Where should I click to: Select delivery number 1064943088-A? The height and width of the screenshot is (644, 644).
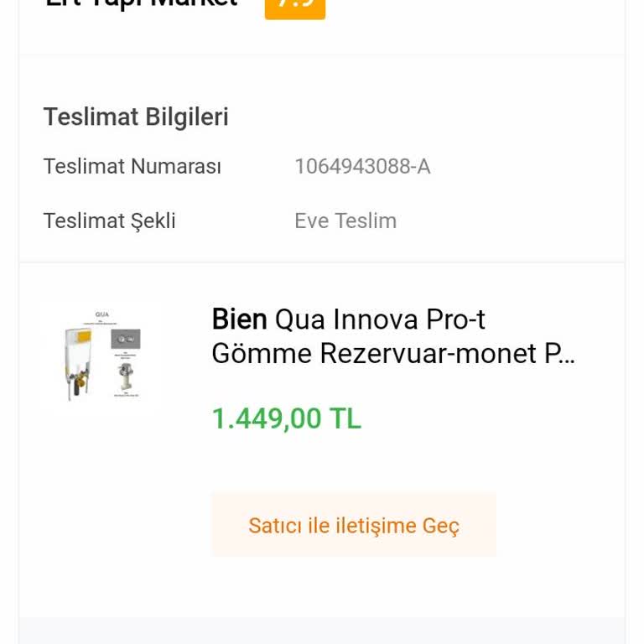(x=362, y=167)
